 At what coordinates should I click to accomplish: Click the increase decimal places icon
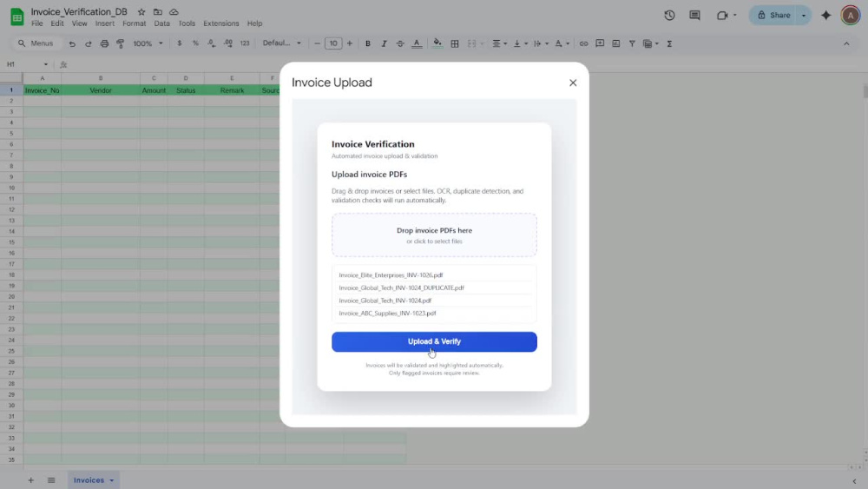pyautogui.click(x=228, y=43)
